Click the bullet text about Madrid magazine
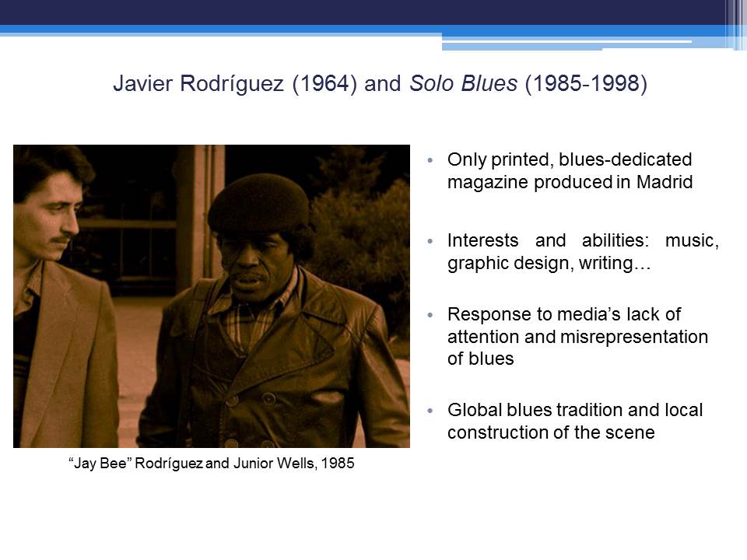This screenshot has height=560, width=747. pos(570,171)
